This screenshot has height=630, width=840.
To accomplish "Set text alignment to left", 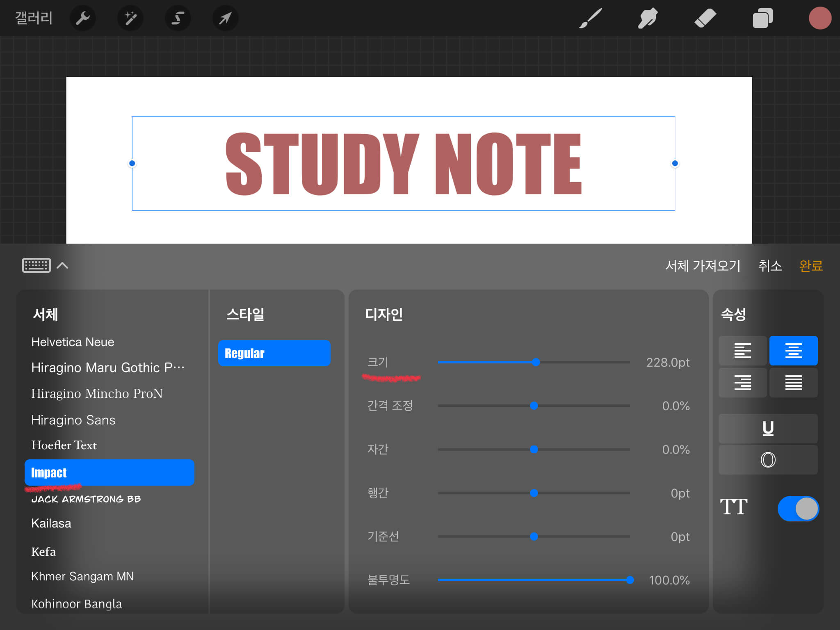I will (x=742, y=351).
